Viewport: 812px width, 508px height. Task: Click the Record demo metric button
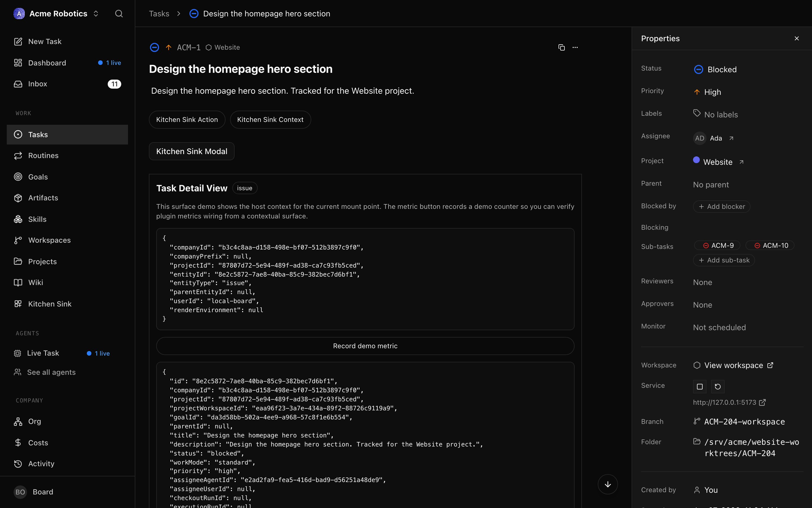pos(365,346)
